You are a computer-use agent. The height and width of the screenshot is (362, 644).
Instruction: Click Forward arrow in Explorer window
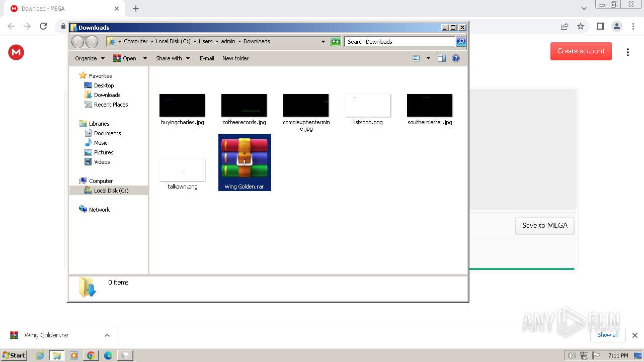tap(92, 42)
